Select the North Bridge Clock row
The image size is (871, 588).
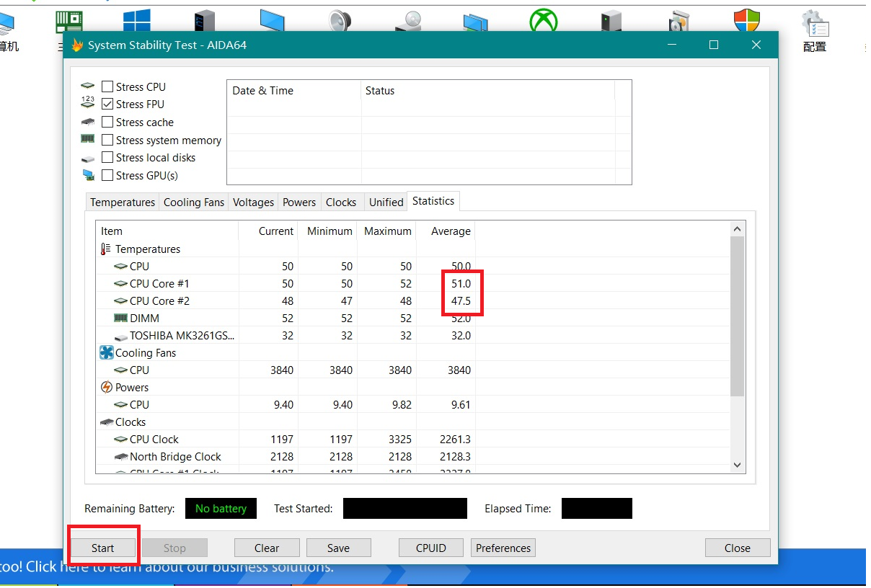coord(175,457)
